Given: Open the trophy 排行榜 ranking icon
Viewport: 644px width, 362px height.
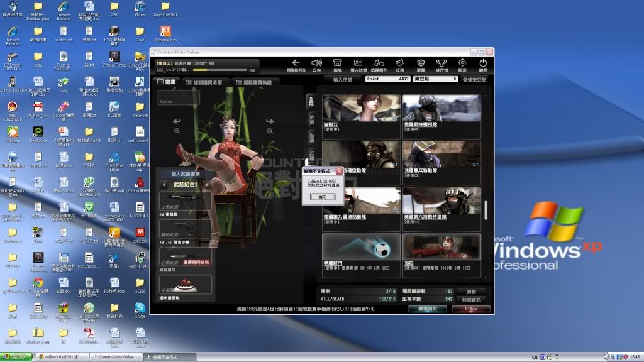Looking at the screenshot, I should (x=441, y=63).
